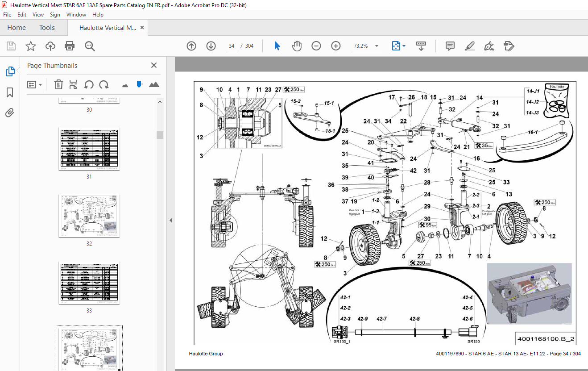Zoom out with the minus button
Viewport: 588px width, 371px height.
coord(316,46)
